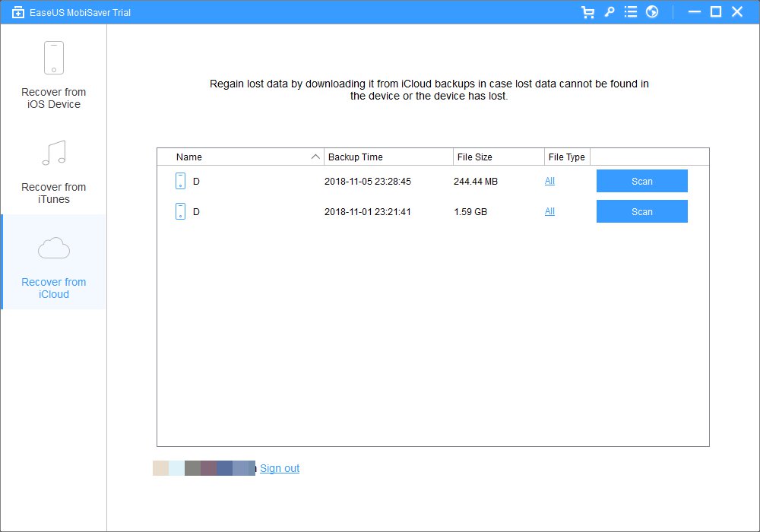Open the list menu icon in title bar
760x532 pixels.
pyautogui.click(x=630, y=12)
